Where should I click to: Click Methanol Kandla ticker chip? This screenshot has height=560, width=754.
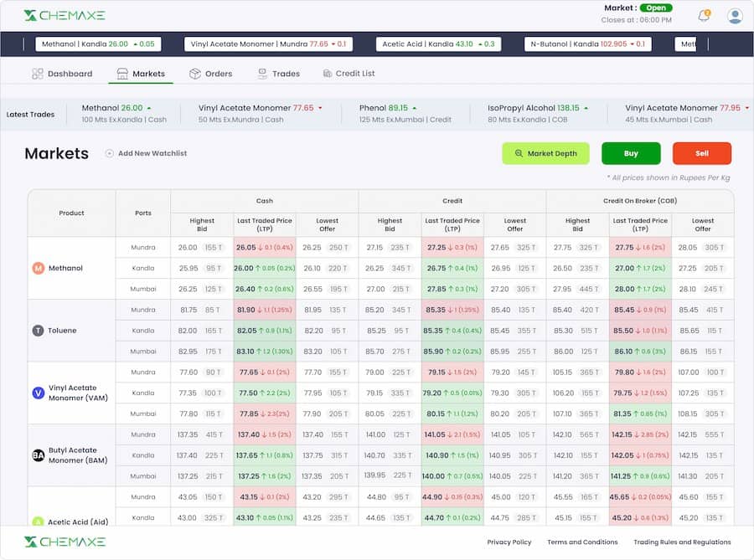tap(98, 44)
